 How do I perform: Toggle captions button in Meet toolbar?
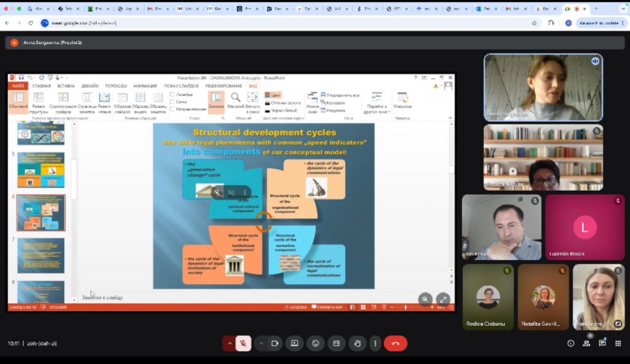point(336,343)
